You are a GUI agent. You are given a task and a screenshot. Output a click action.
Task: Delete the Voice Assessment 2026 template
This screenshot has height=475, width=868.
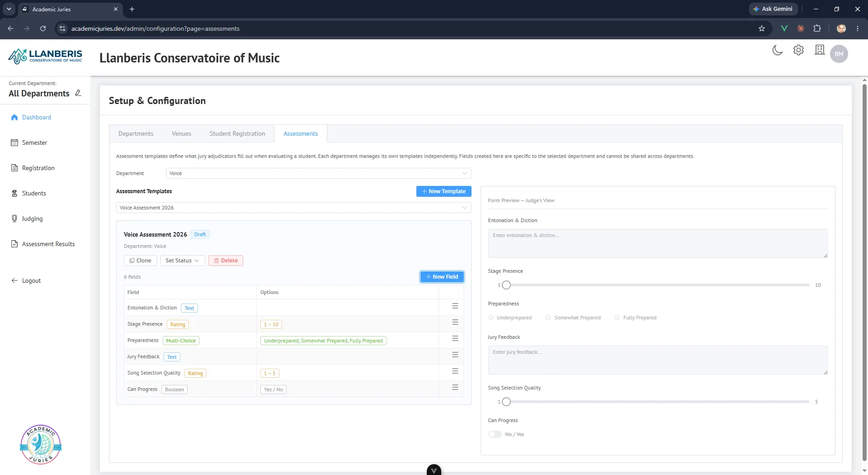tap(226, 261)
